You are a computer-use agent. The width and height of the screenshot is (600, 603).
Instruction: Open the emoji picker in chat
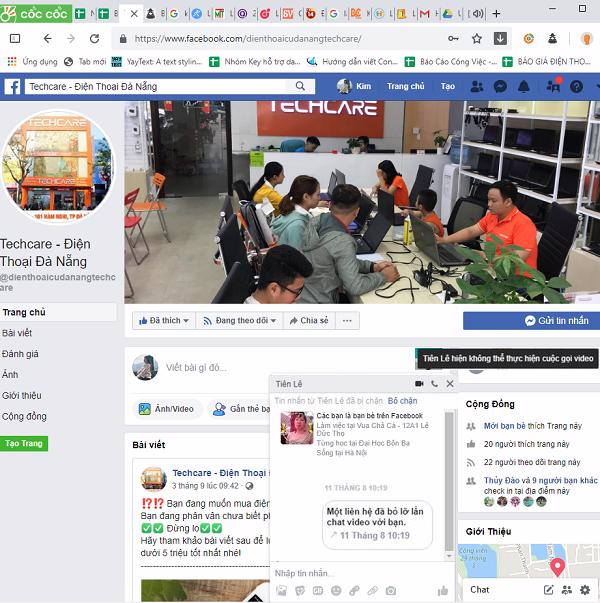coord(335,591)
